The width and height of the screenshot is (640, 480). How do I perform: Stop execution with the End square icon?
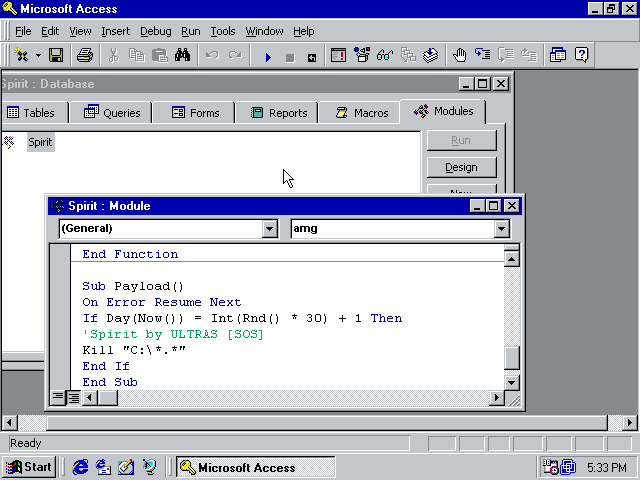pyautogui.click(x=290, y=58)
